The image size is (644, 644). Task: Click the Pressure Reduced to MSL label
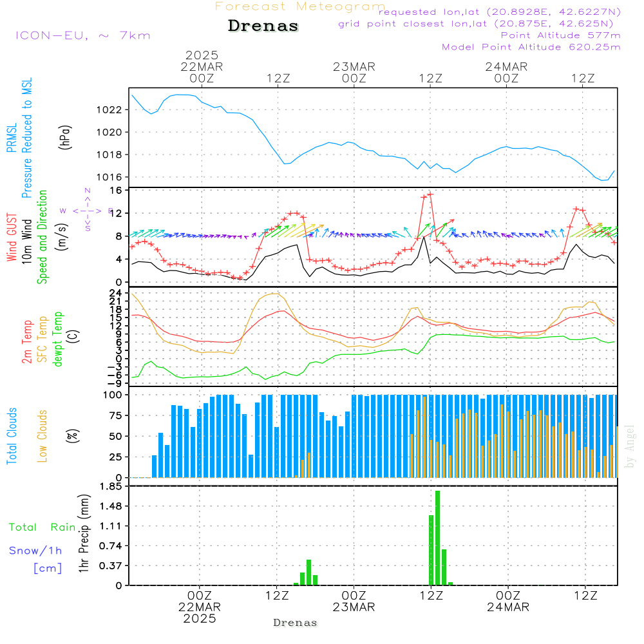pos(26,138)
